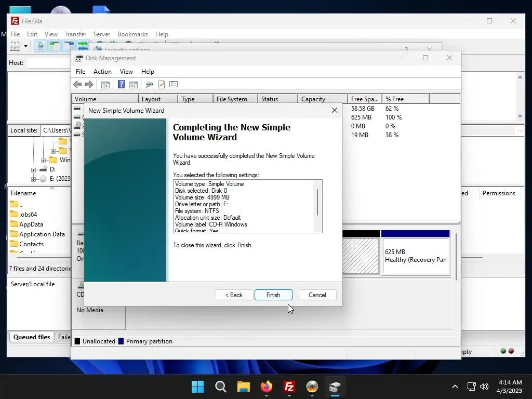532x399 pixels.
Task: Open Disk Management File menu
Action: [81, 72]
